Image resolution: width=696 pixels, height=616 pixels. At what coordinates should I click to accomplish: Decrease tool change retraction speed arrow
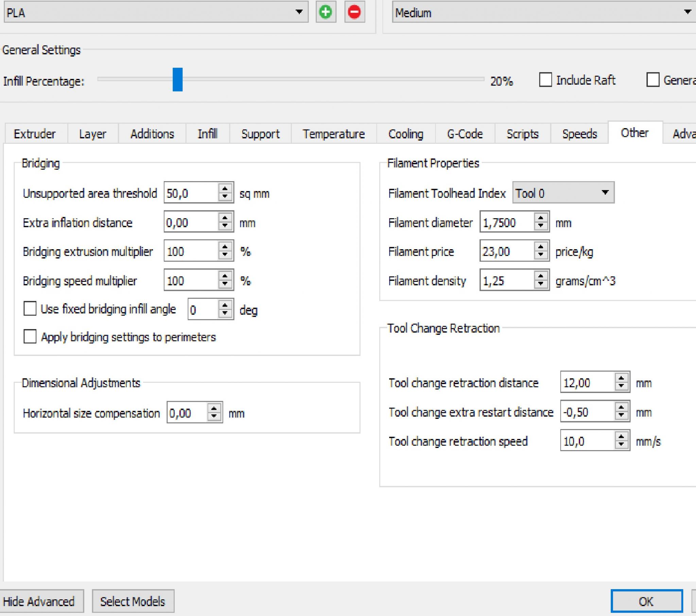coord(622,445)
